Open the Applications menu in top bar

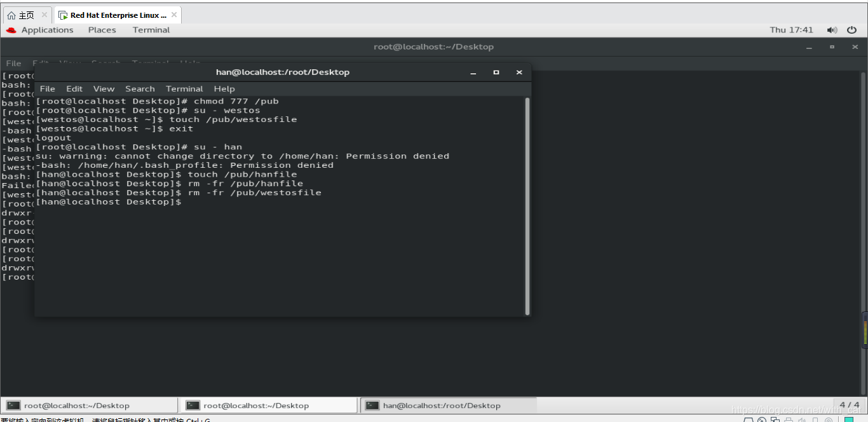point(47,30)
